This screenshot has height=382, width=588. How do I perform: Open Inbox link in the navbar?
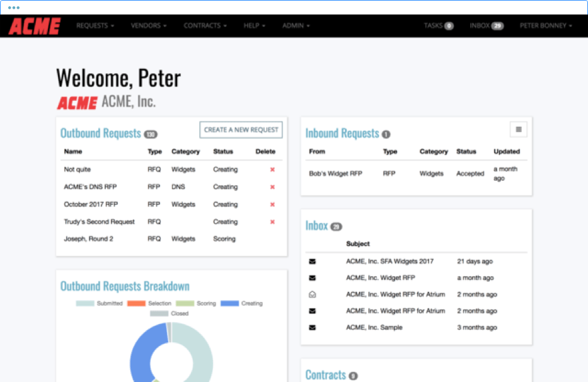[x=487, y=25]
